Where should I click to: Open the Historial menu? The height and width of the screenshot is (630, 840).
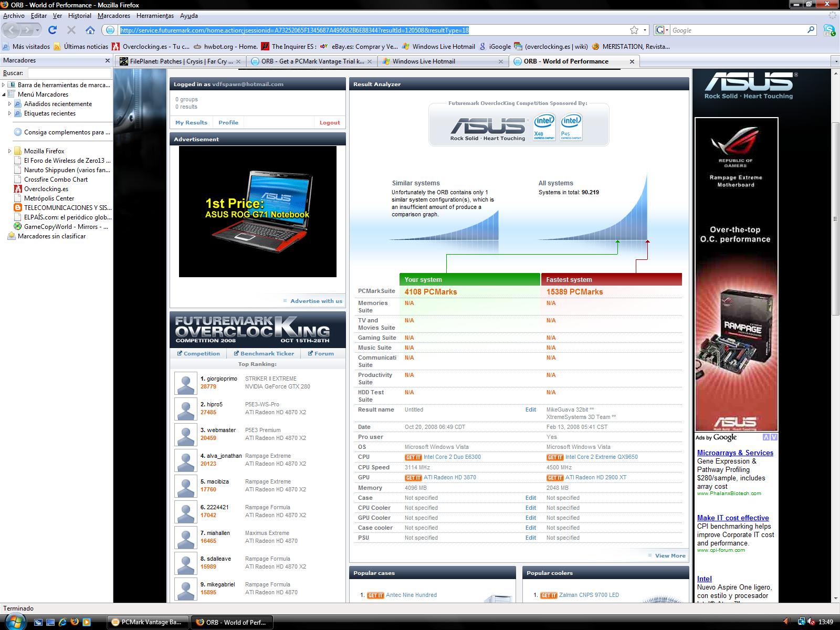pyautogui.click(x=80, y=16)
